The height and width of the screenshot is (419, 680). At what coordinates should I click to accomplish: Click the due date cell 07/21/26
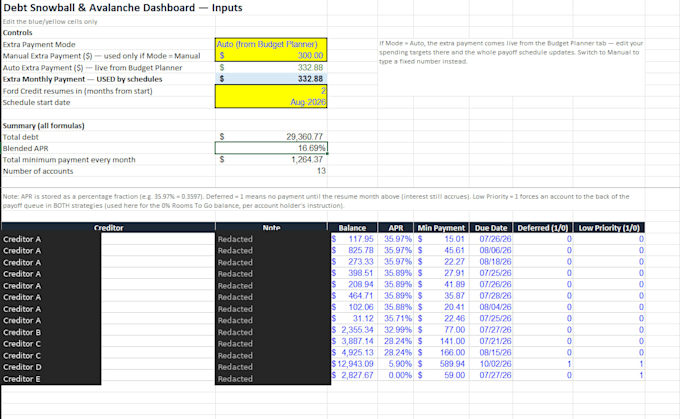tap(491, 341)
